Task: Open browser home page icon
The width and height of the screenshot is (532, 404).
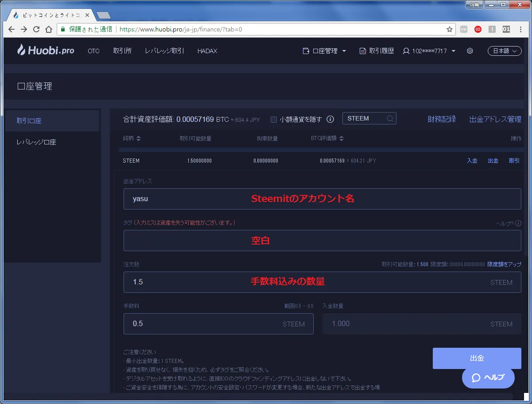Action: point(49,29)
